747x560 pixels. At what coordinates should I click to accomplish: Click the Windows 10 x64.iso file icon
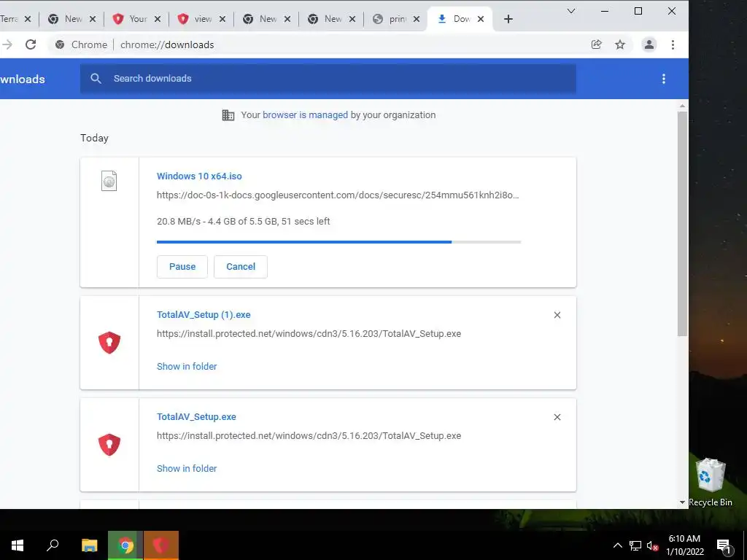pos(109,181)
